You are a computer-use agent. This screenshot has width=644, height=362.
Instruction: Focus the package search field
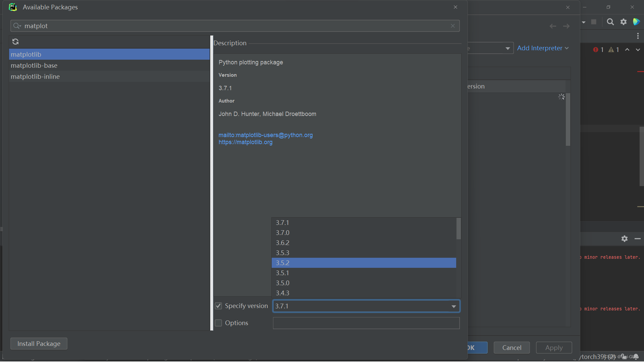(235, 26)
